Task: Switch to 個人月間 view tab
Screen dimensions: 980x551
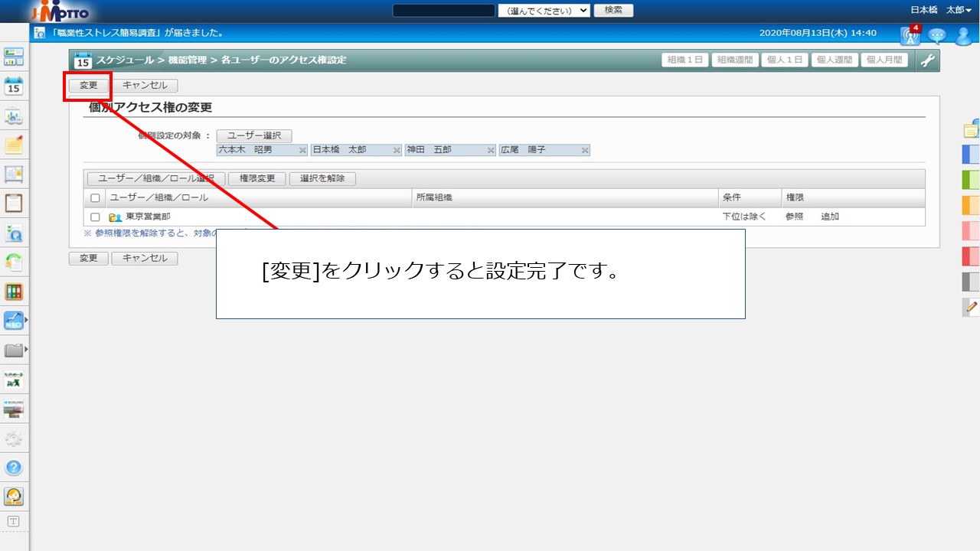Action: tap(884, 60)
